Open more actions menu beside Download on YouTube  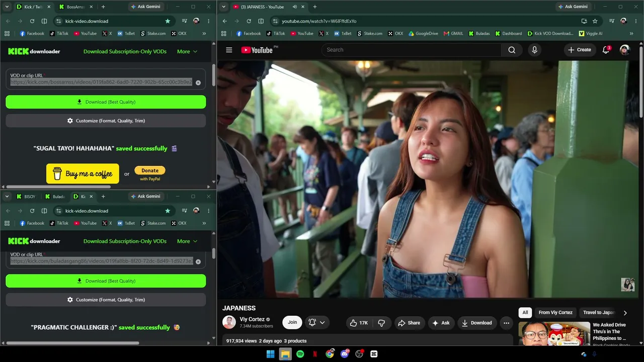click(506, 323)
